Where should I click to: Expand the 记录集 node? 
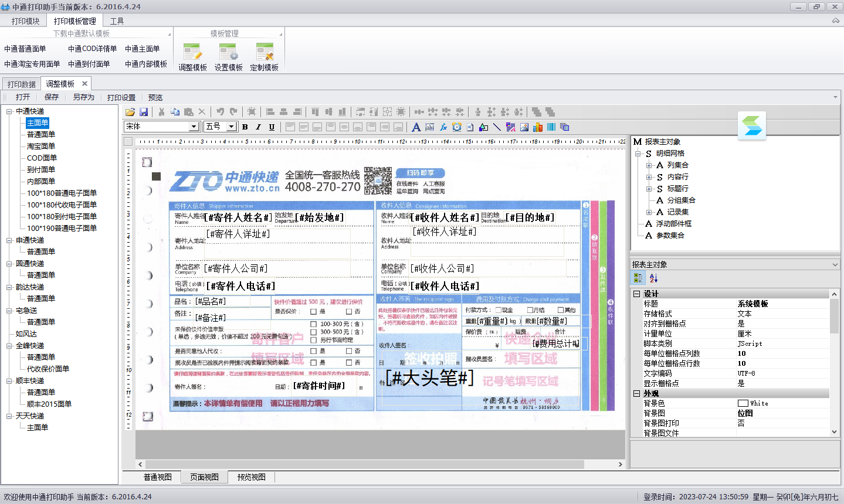(649, 212)
